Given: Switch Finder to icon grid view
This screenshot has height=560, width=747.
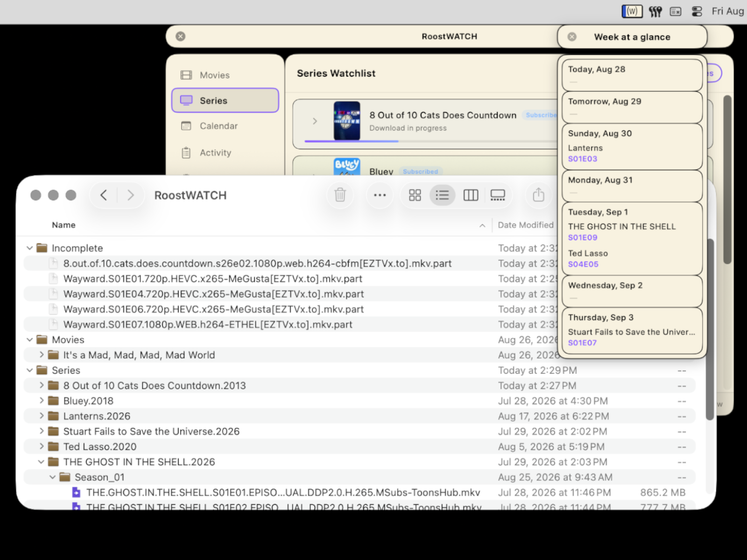Looking at the screenshot, I should [x=415, y=195].
